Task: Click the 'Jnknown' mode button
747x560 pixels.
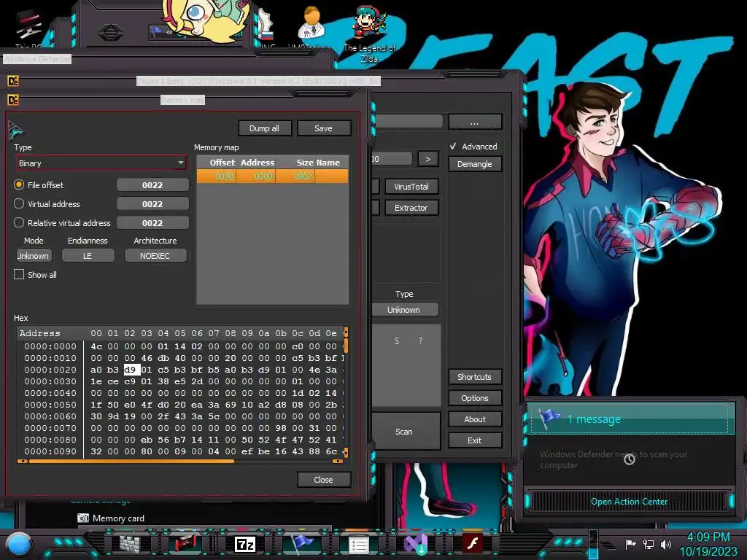Action: coord(34,256)
